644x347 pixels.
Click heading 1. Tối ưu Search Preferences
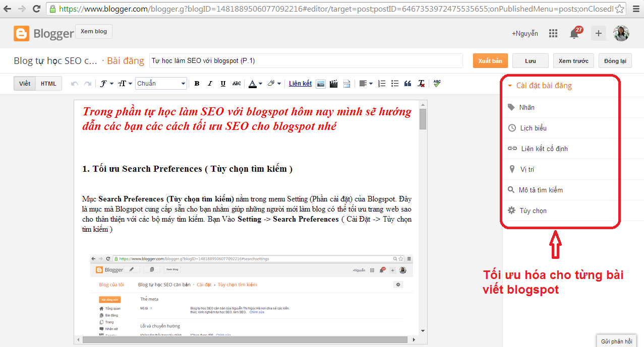[x=187, y=169]
